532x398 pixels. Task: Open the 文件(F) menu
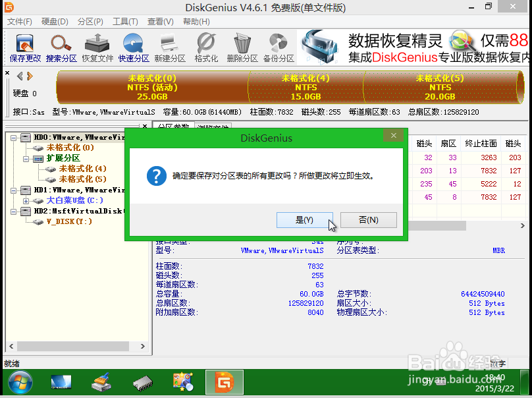click(20, 22)
